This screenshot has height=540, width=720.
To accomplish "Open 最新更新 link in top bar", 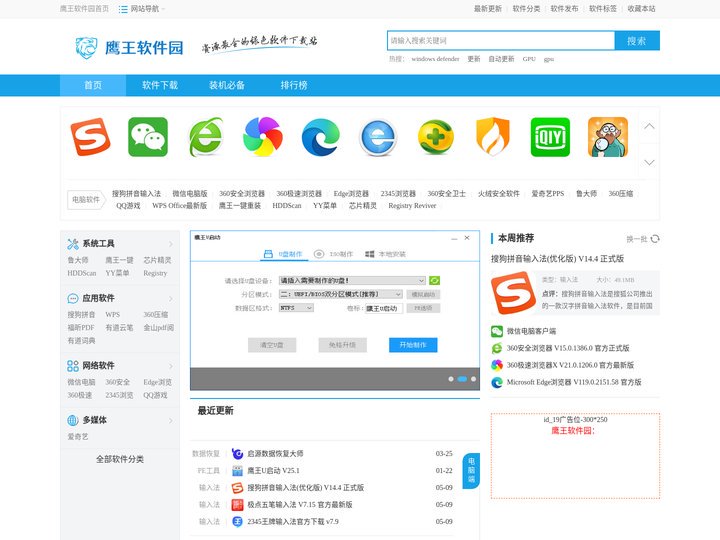I will pyautogui.click(x=488, y=9).
